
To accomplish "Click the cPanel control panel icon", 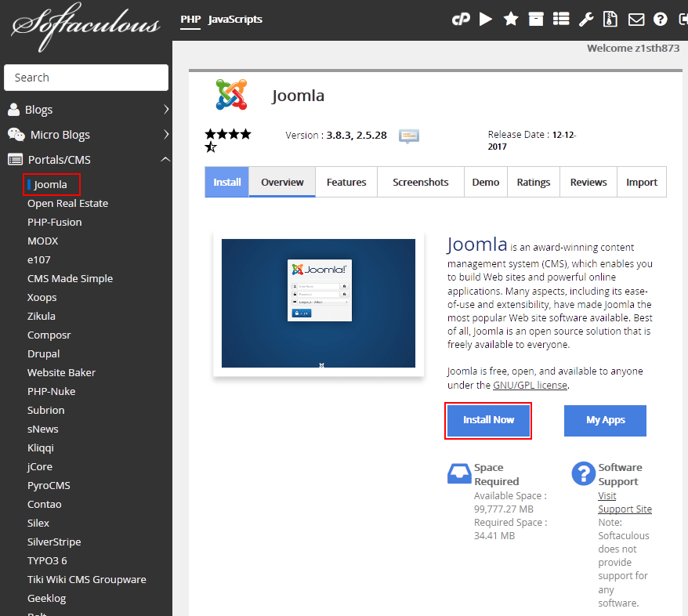I will [x=461, y=20].
